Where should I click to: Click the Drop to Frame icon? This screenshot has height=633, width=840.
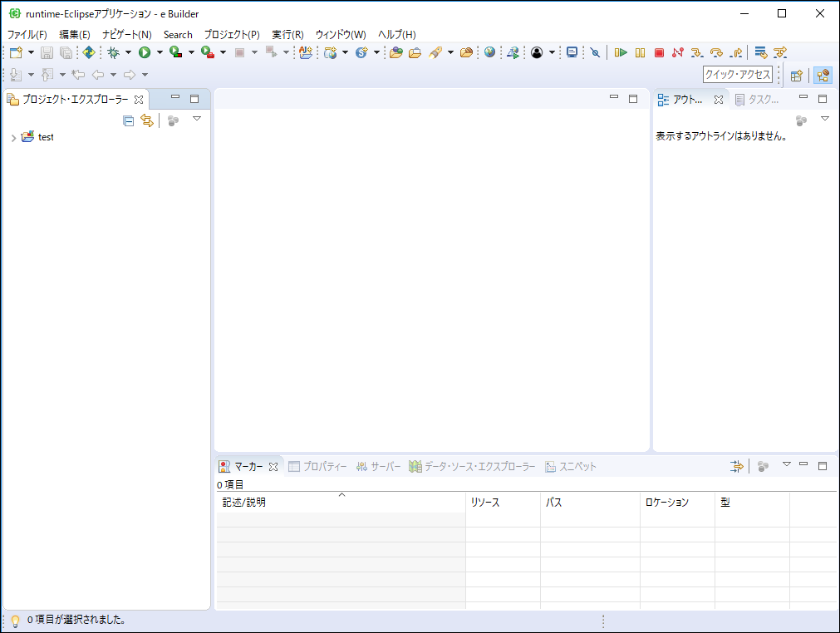click(x=761, y=52)
